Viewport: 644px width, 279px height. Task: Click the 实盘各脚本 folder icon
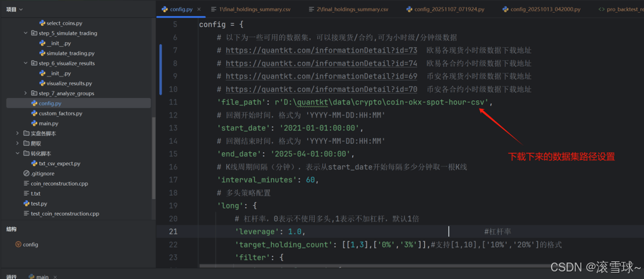[27, 133]
